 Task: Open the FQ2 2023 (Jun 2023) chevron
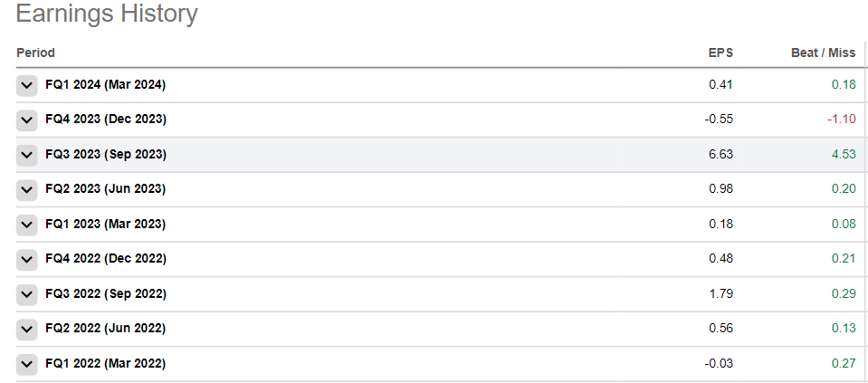click(27, 189)
